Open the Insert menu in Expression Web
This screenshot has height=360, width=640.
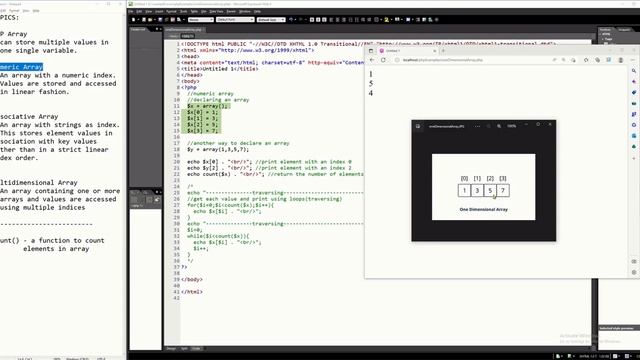pos(159,11)
